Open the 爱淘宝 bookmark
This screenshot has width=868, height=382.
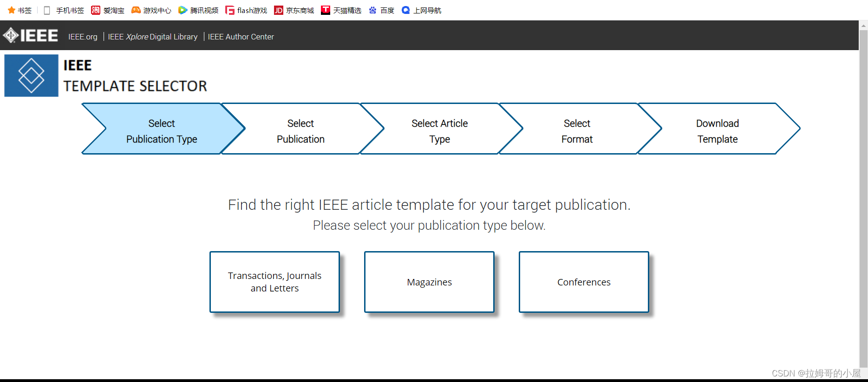coord(108,10)
